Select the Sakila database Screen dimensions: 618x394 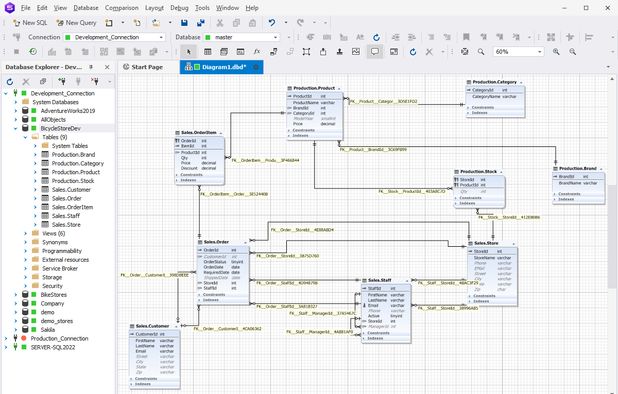pos(48,330)
